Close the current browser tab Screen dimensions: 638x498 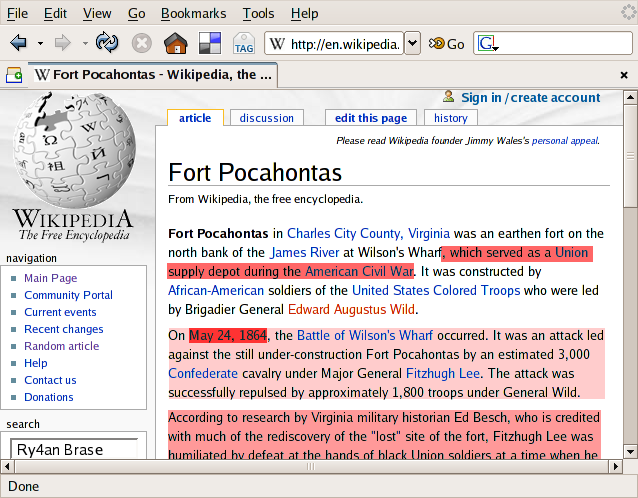[624, 75]
